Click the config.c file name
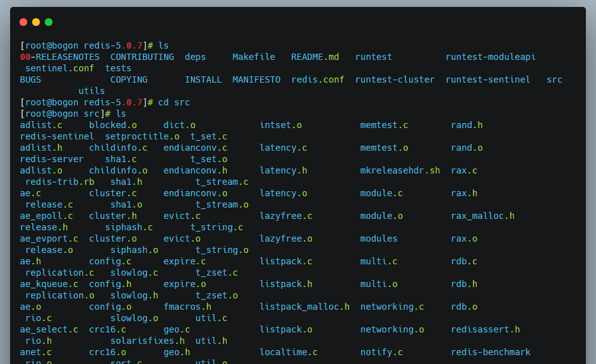 tap(110, 261)
